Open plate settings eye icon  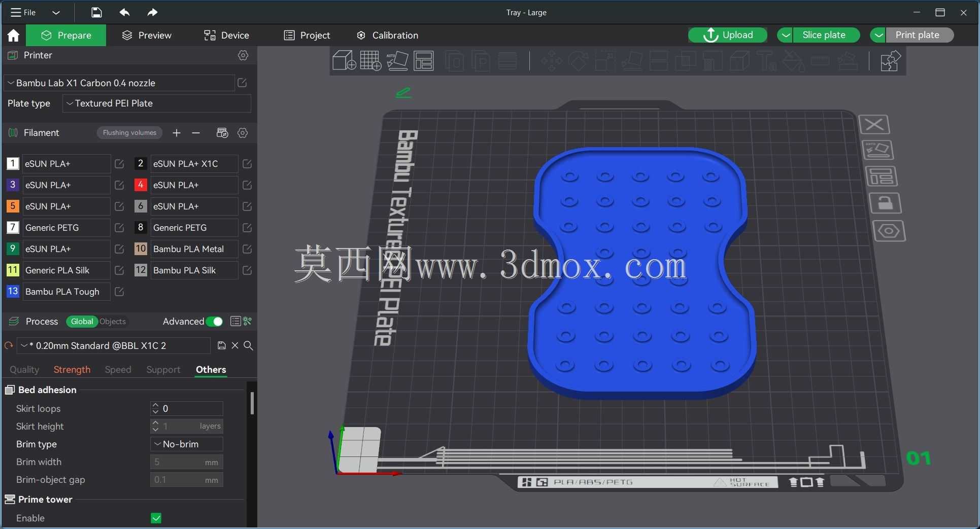(x=889, y=231)
